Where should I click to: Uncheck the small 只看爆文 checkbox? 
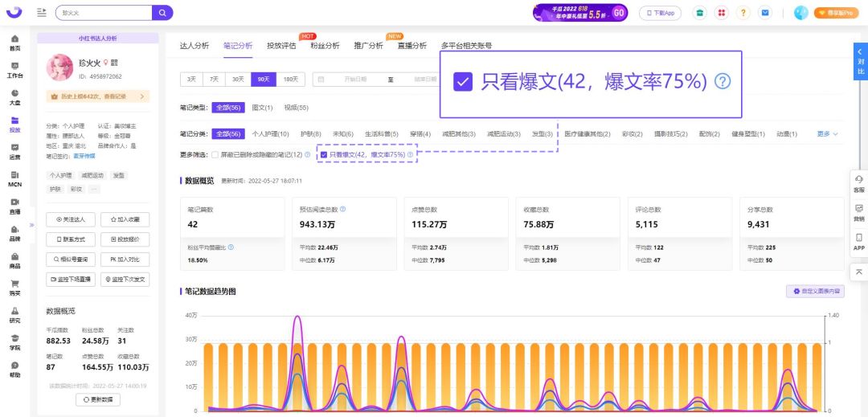[x=324, y=154]
